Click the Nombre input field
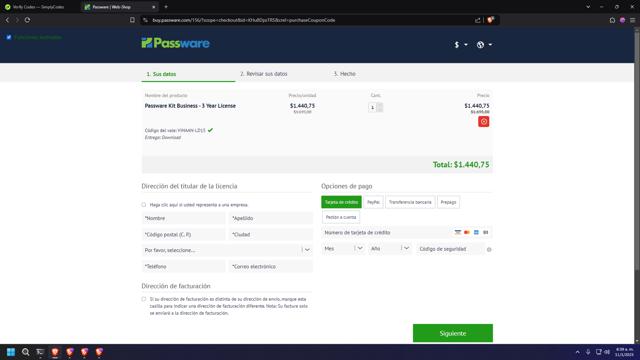This screenshot has height=360, width=640. (x=183, y=218)
